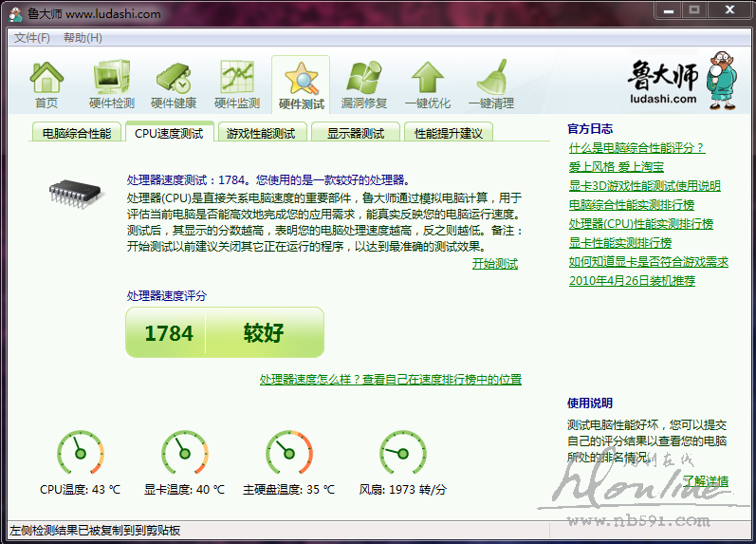Click the CPU温度 gauge dial
Viewport: 756px width, 544px height.
81,453
